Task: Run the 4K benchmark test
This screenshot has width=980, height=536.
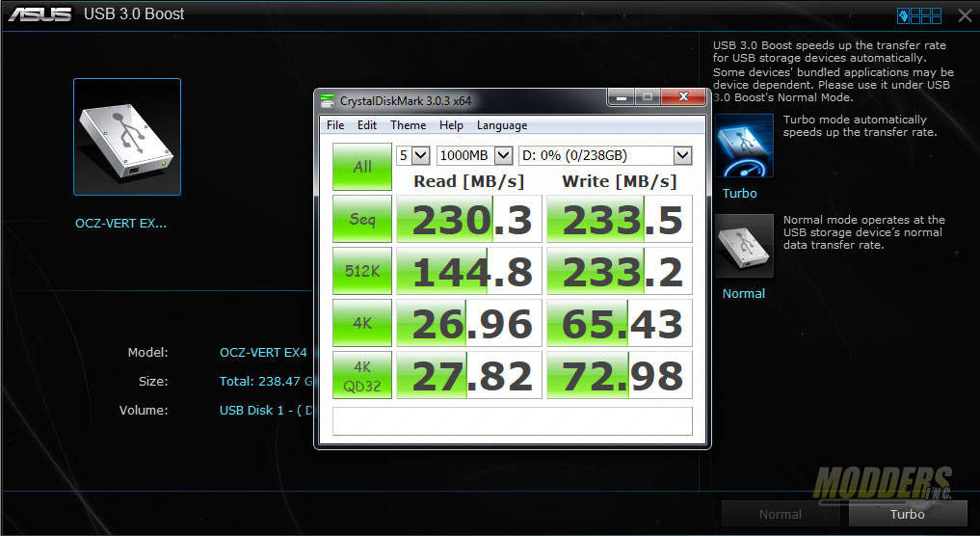Action: [x=362, y=323]
